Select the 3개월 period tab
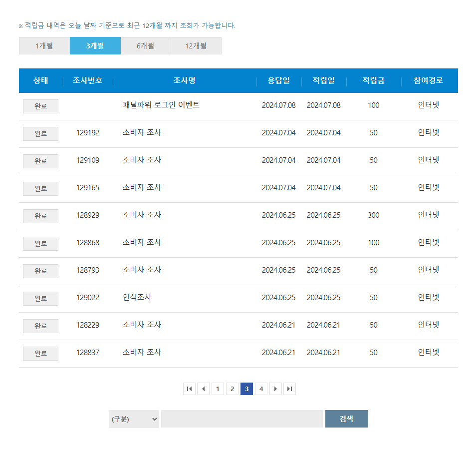The height and width of the screenshot is (450, 476). point(95,46)
